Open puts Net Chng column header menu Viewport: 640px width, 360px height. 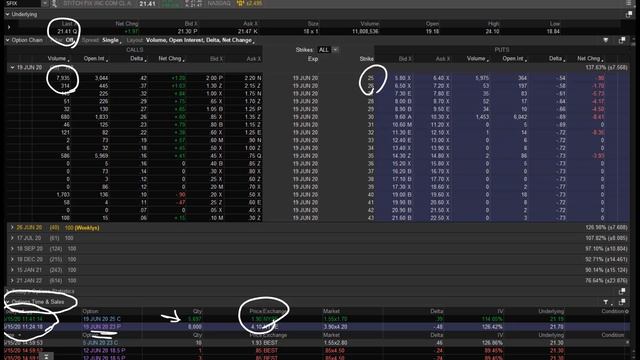pyautogui.click(x=590, y=59)
